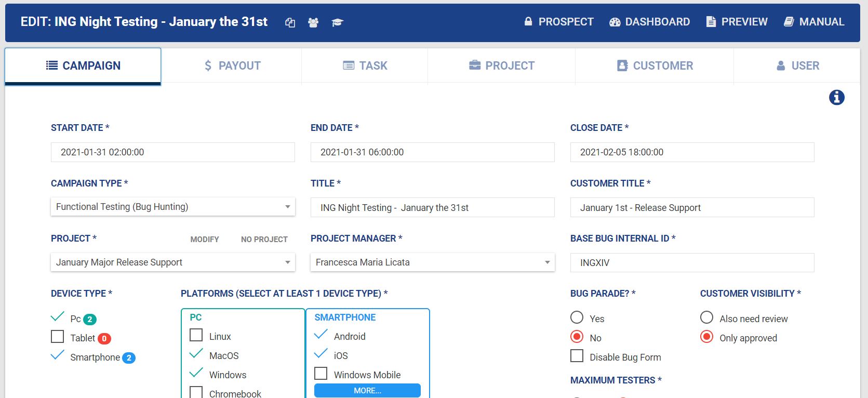
Task: Click the red Tablet count badge
Action: 104,339
